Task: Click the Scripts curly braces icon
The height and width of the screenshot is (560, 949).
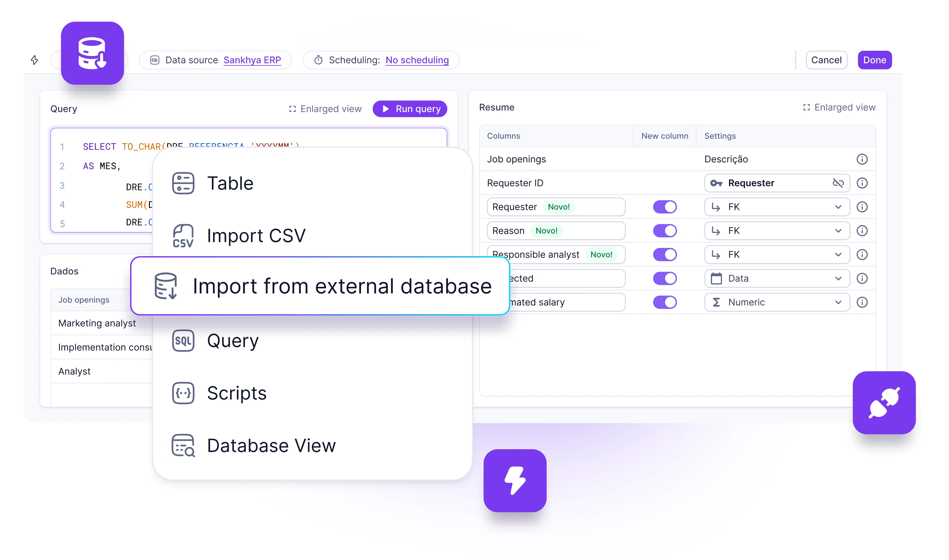Action: 183,393
